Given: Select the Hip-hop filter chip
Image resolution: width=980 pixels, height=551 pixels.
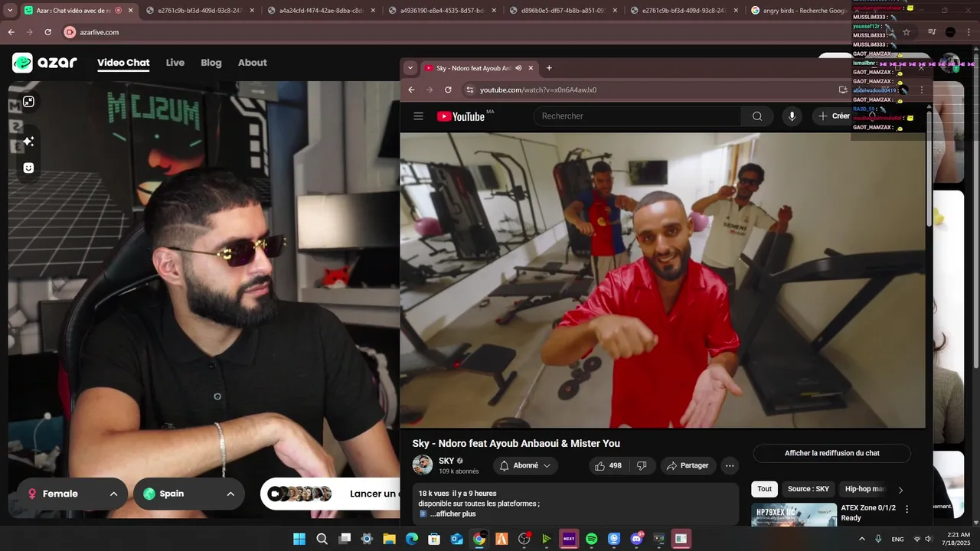Looking at the screenshot, I should pyautogui.click(x=865, y=489).
